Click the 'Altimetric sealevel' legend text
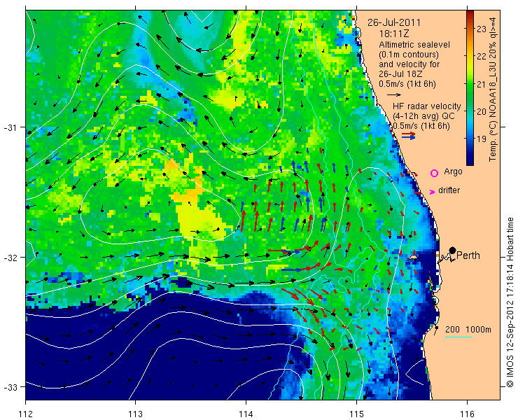The width and height of the screenshot is (518, 420). (414, 44)
